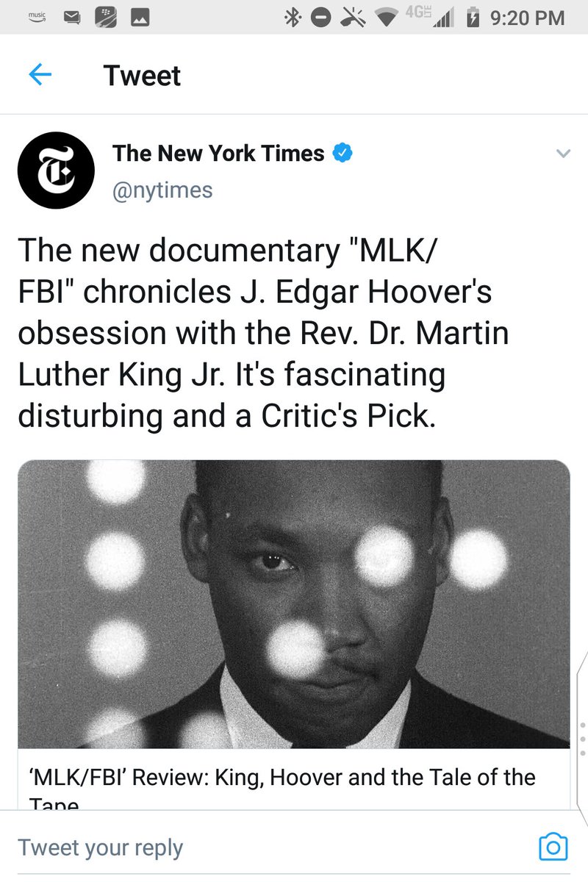
Task: Tap the back arrow icon
Action: (x=40, y=75)
